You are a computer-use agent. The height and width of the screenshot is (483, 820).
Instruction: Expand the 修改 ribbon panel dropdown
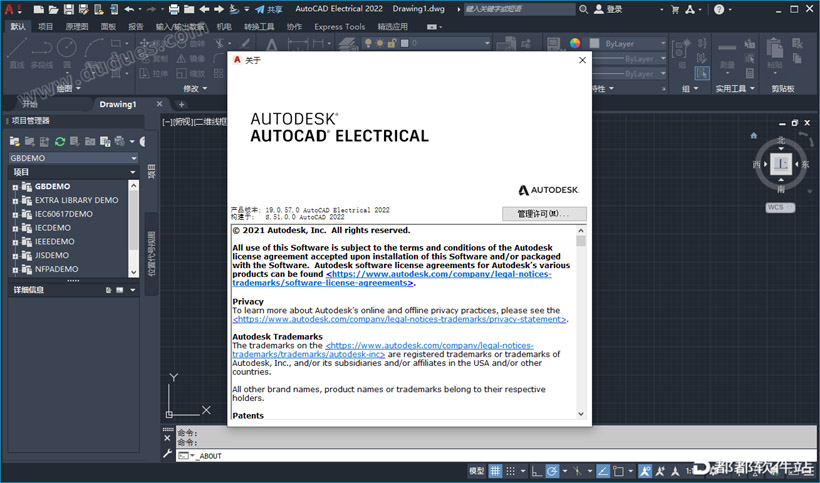(x=195, y=88)
